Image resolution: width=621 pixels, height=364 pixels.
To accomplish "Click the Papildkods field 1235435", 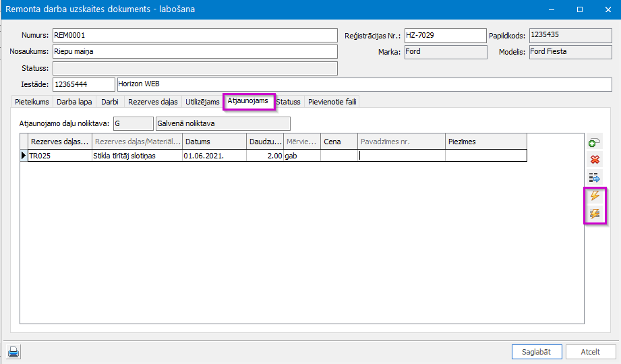I will [x=570, y=35].
